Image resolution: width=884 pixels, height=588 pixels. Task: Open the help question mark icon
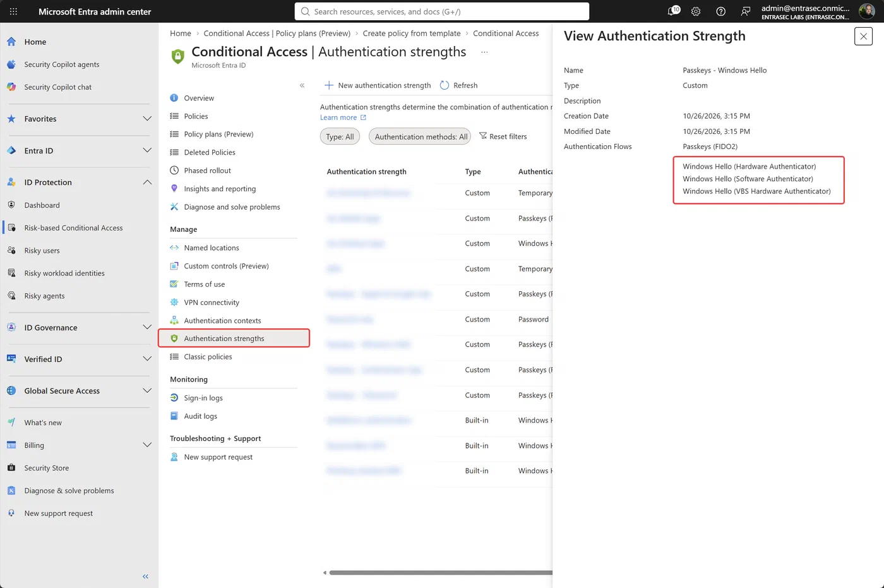(x=720, y=11)
